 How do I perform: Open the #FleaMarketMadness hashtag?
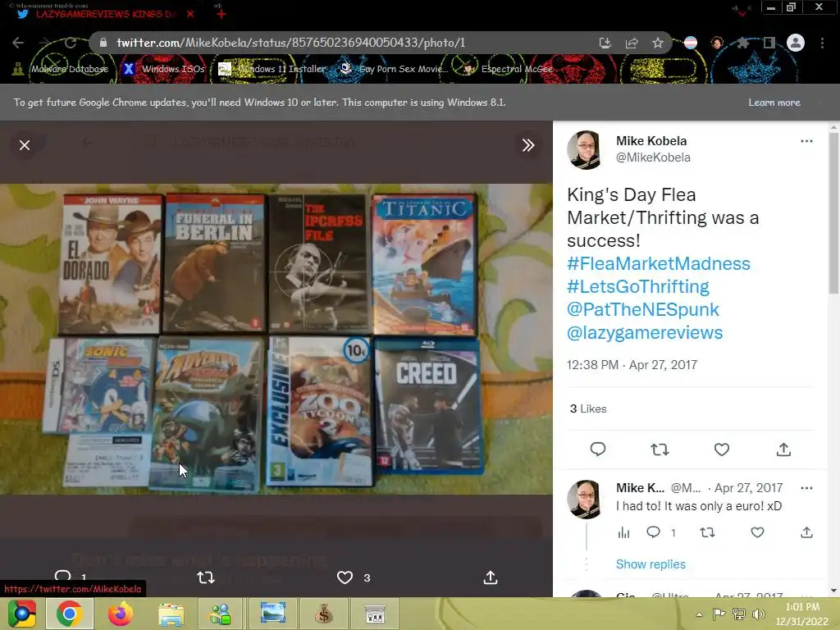click(659, 263)
